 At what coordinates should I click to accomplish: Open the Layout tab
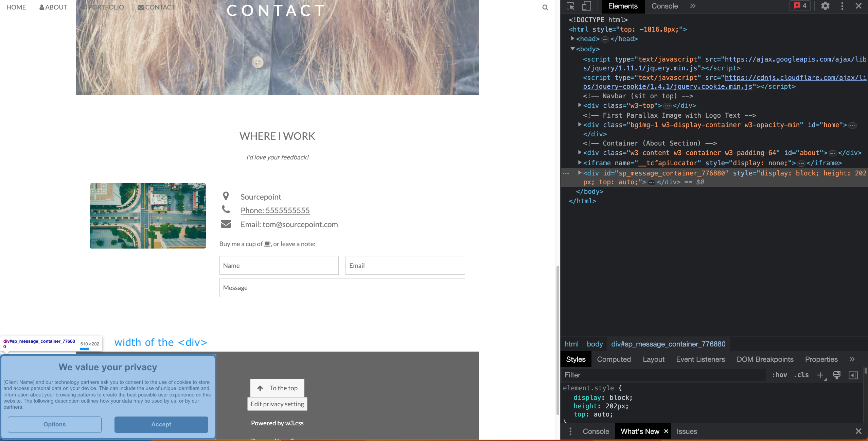653,359
